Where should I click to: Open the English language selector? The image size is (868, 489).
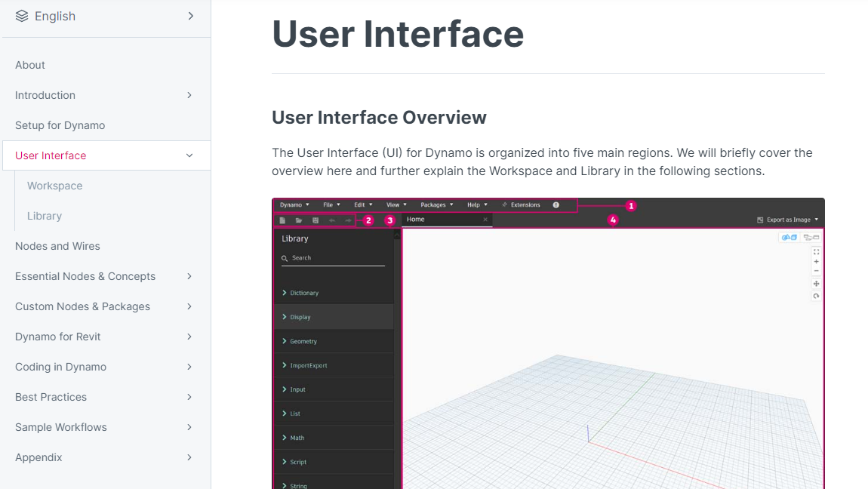pyautogui.click(x=105, y=16)
